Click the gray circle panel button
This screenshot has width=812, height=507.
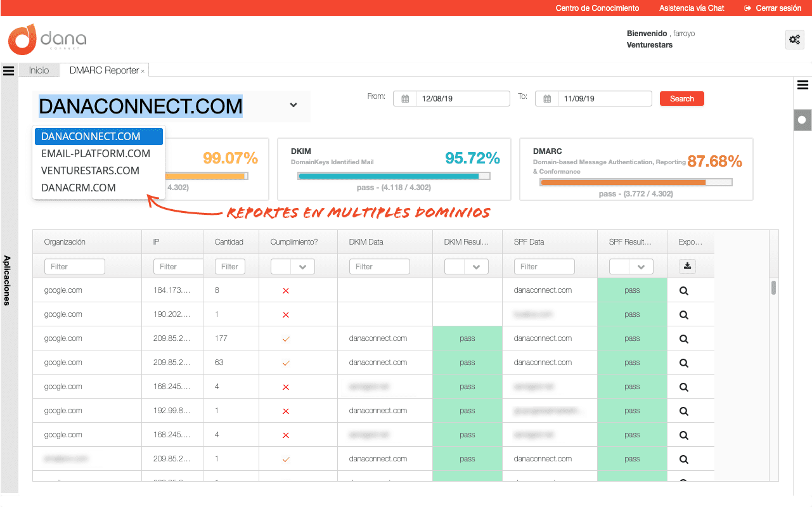point(802,120)
